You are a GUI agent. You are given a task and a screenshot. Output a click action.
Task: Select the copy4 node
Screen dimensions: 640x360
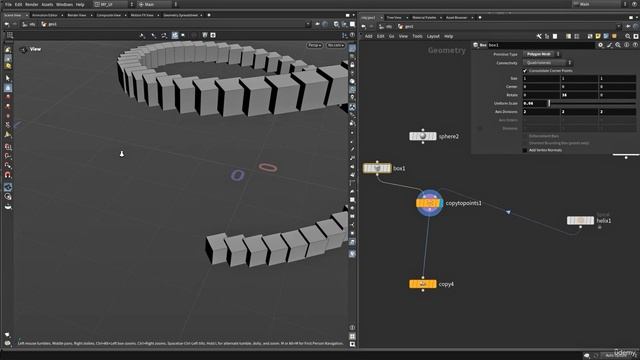423,284
